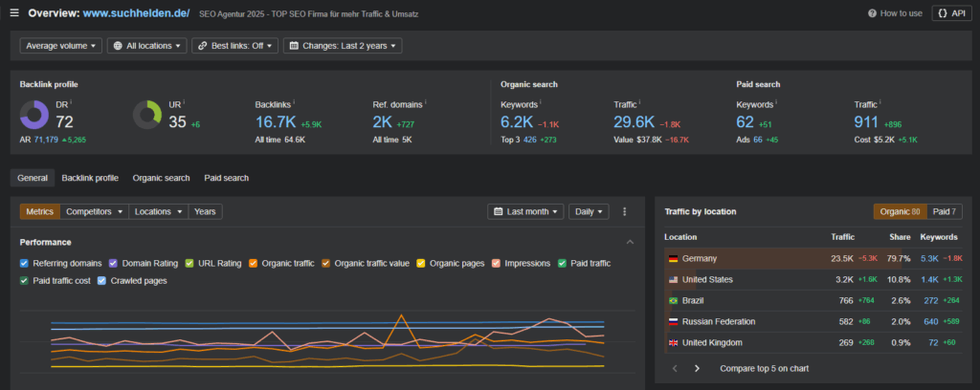Click info icon next to Ref. domains
The height and width of the screenshot is (390, 980).
pyautogui.click(x=424, y=102)
